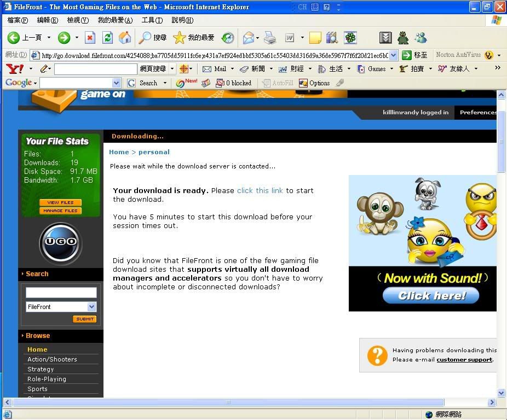The image size is (507, 420).
Task: Open the Forward button history dropdown arrow
Action: pyautogui.click(x=77, y=38)
